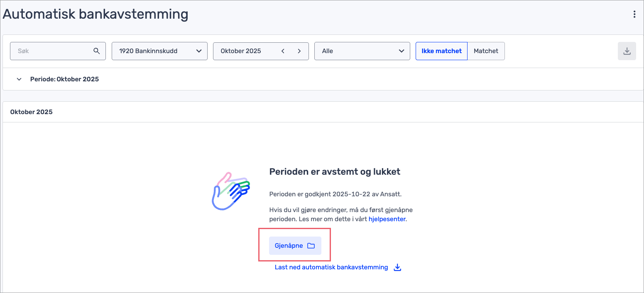The image size is (644, 293).
Task: Go to next month with right arrow
Action: [x=299, y=51]
